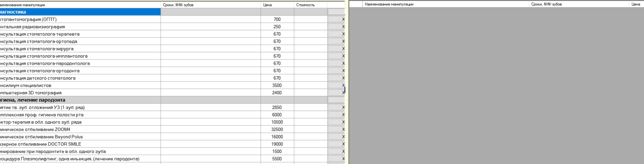644x164 pixels.
Task: Click right panel's Наименование манипуляции header
Action: pos(445,4)
